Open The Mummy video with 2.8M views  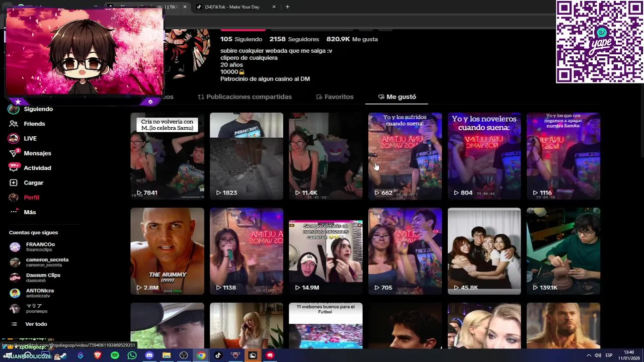point(167,251)
